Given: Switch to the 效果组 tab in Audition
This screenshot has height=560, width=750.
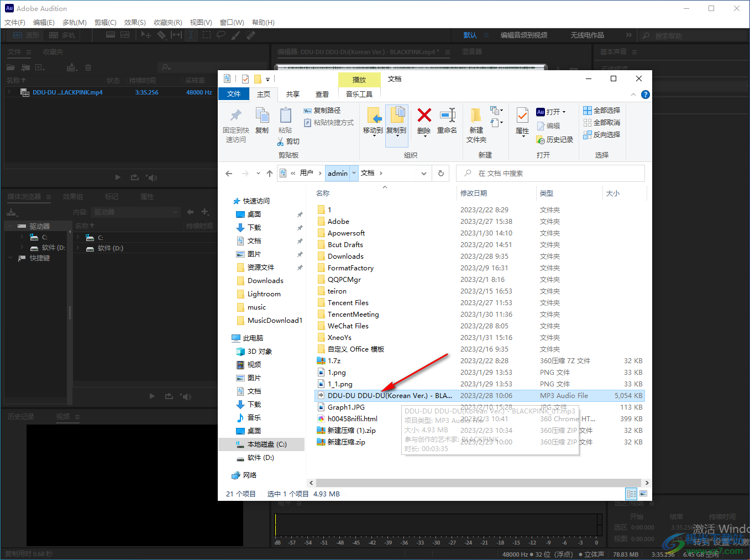Looking at the screenshot, I should pyautogui.click(x=73, y=196).
